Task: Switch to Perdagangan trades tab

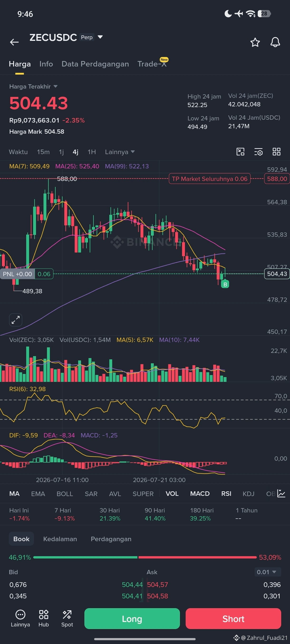Action: 111,539
